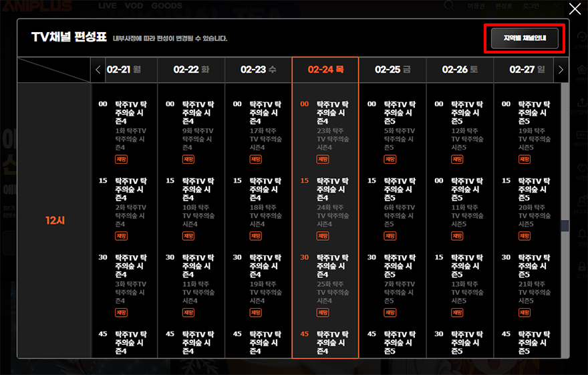
Task: Open 이용권 in the background header
Action: (x=476, y=6)
